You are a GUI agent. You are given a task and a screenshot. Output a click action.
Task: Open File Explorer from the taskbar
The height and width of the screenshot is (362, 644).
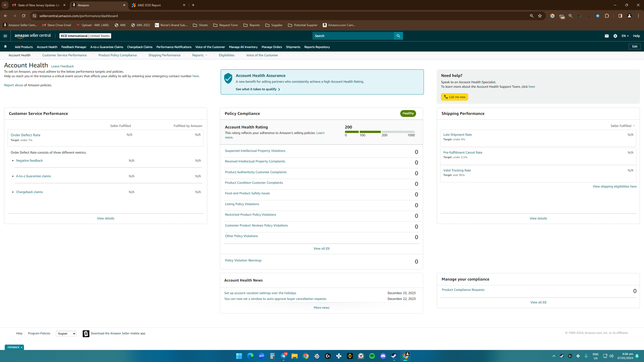click(294, 356)
